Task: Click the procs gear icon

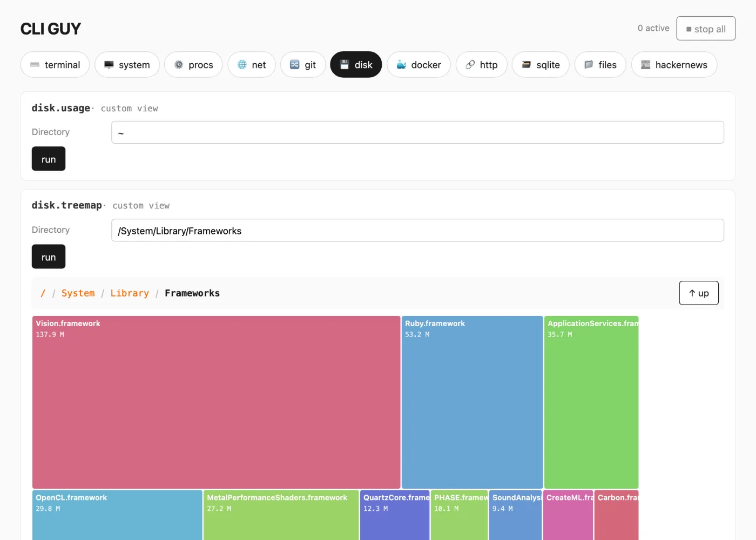Action: [179, 65]
